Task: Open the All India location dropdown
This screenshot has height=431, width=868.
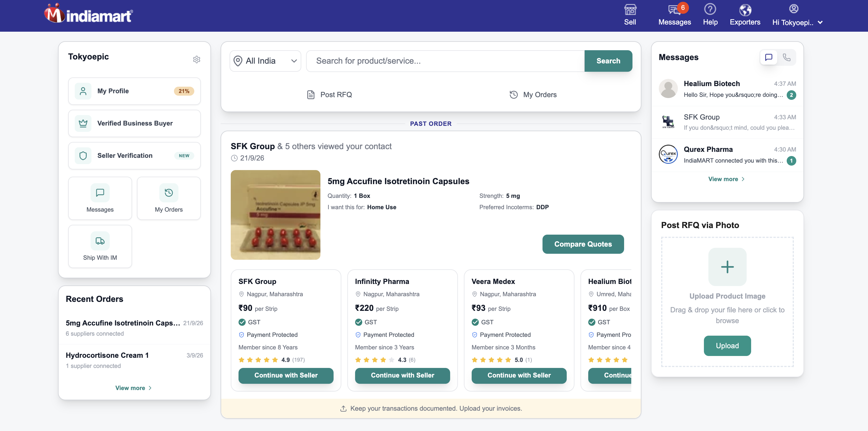Action: (265, 61)
